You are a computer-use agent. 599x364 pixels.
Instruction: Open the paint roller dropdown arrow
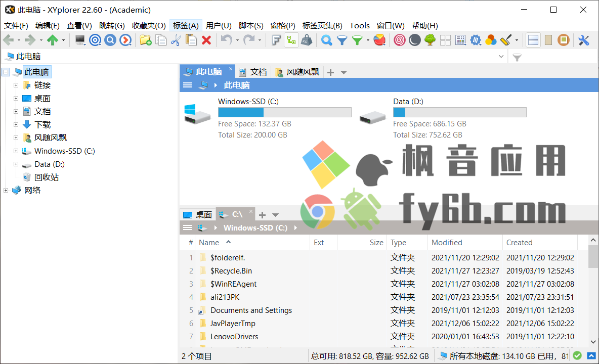pos(517,40)
